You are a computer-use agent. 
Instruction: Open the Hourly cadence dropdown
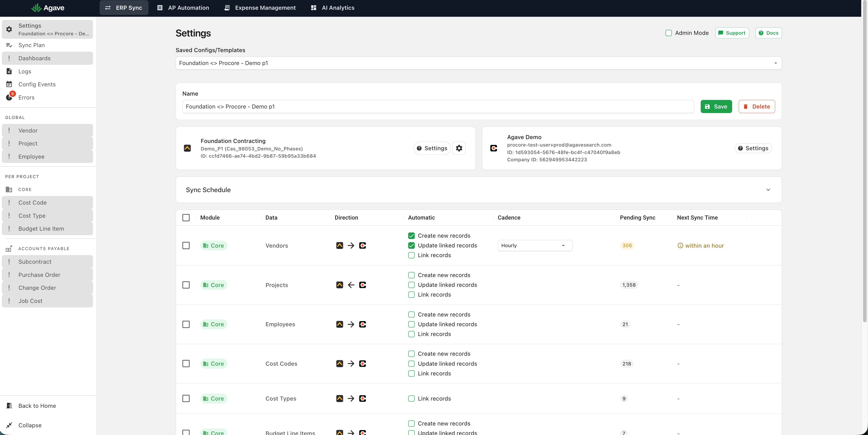click(535, 246)
